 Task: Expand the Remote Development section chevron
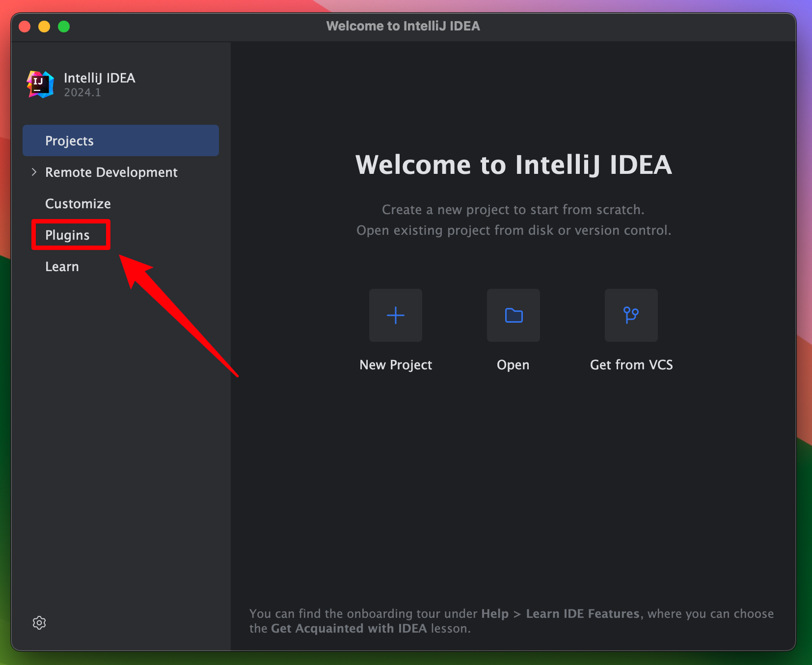[x=34, y=172]
